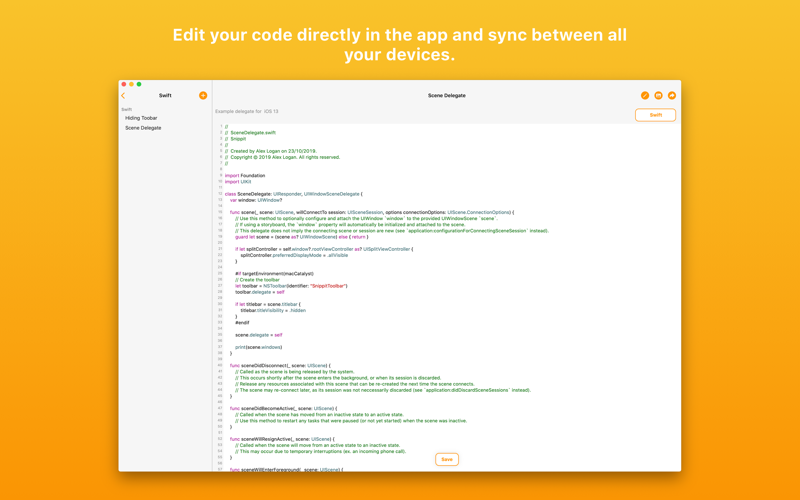This screenshot has width=800, height=500.
Task: Save the snippet with Save button
Action: click(x=447, y=459)
